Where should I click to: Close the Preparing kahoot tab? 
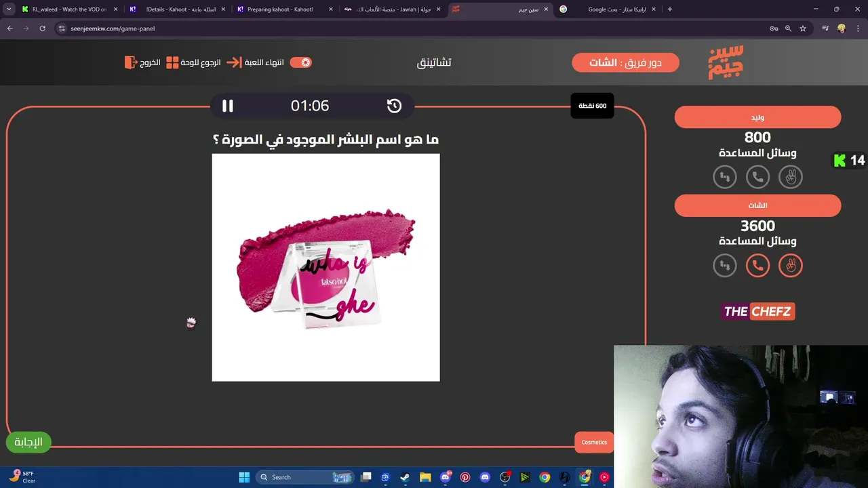click(330, 9)
